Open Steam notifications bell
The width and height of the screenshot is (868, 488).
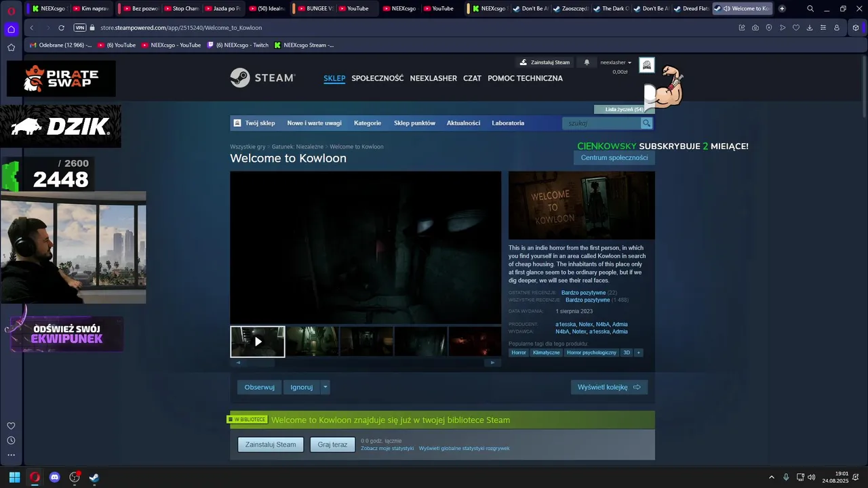pos(587,62)
